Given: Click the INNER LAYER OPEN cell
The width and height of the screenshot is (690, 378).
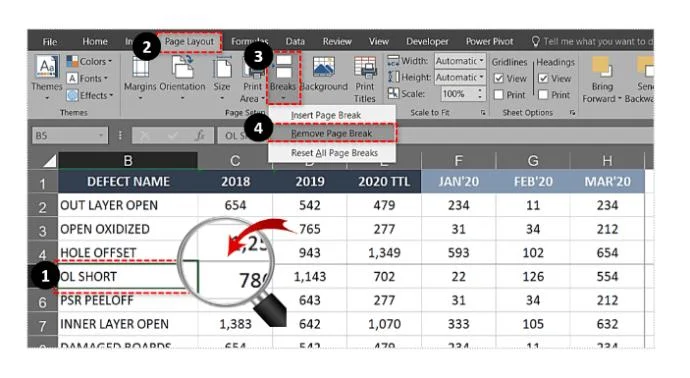Looking at the screenshot, I should click(128, 324).
